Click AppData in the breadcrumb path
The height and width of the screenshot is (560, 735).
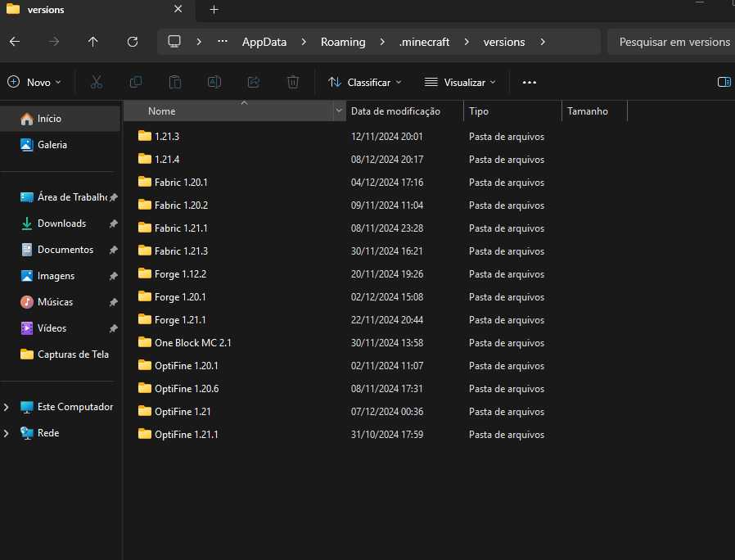[x=264, y=42]
